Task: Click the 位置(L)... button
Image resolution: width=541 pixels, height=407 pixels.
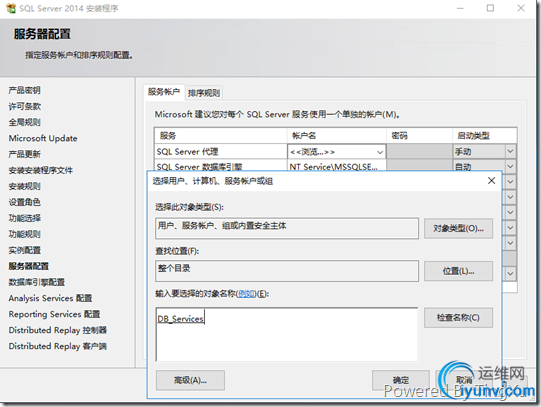Action: 458,271
